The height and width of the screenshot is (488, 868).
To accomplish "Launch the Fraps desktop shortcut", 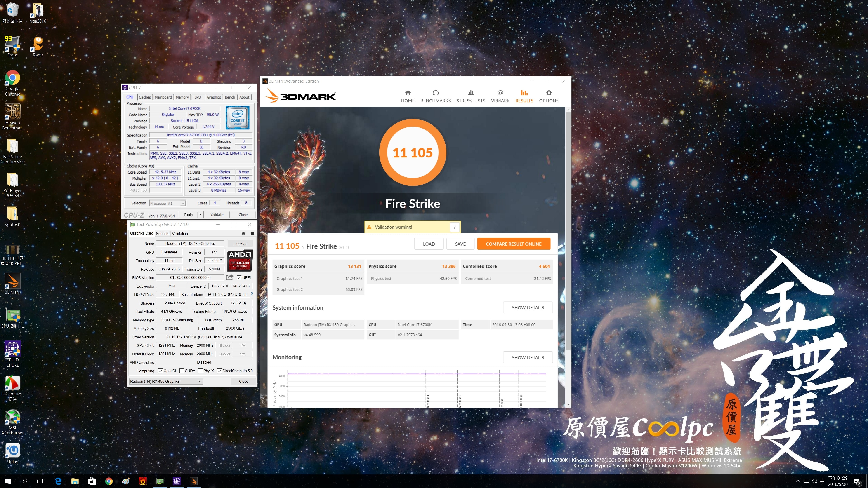I will (x=12, y=47).
